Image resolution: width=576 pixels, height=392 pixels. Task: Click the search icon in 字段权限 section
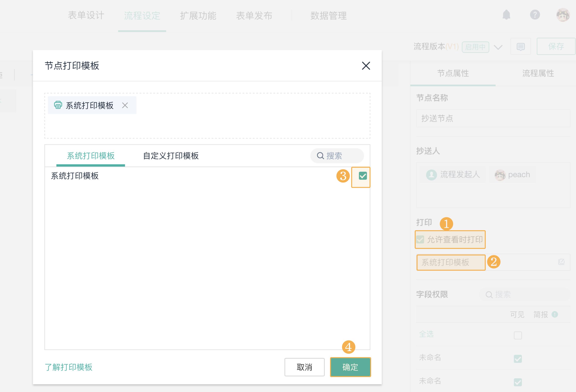[x=489, y=295]
